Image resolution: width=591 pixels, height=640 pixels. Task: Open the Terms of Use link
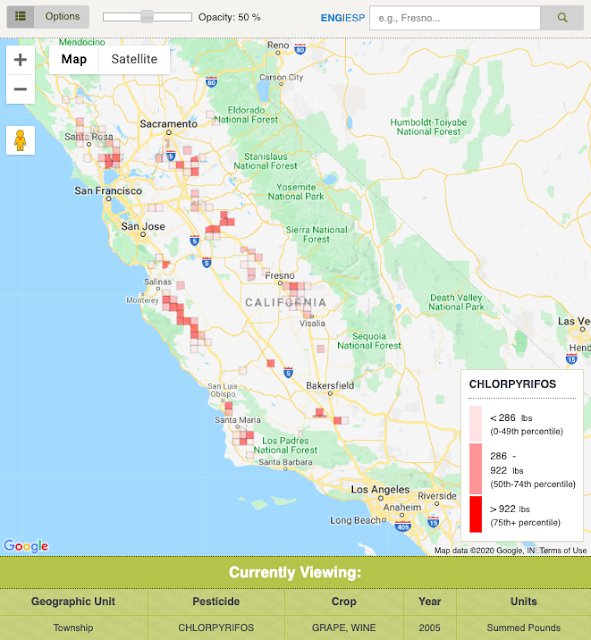coord(563,551)
